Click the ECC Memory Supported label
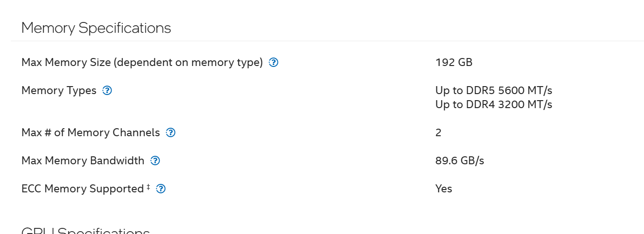 pyautogui.click(x=82, y=189)
